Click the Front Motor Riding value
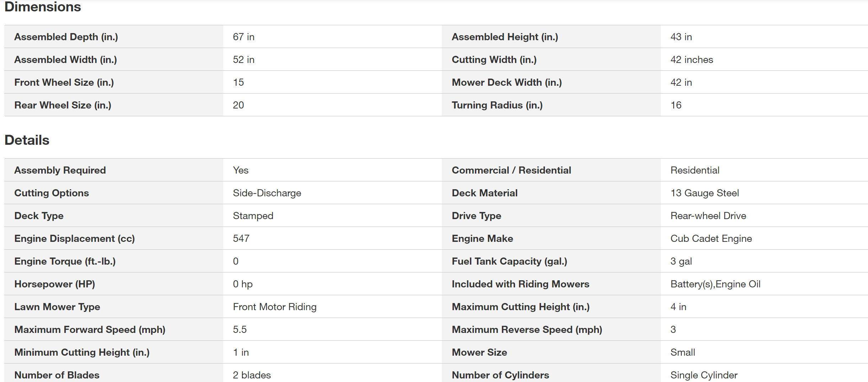Viewport: 868px width, 382px height. click(274, 307)
